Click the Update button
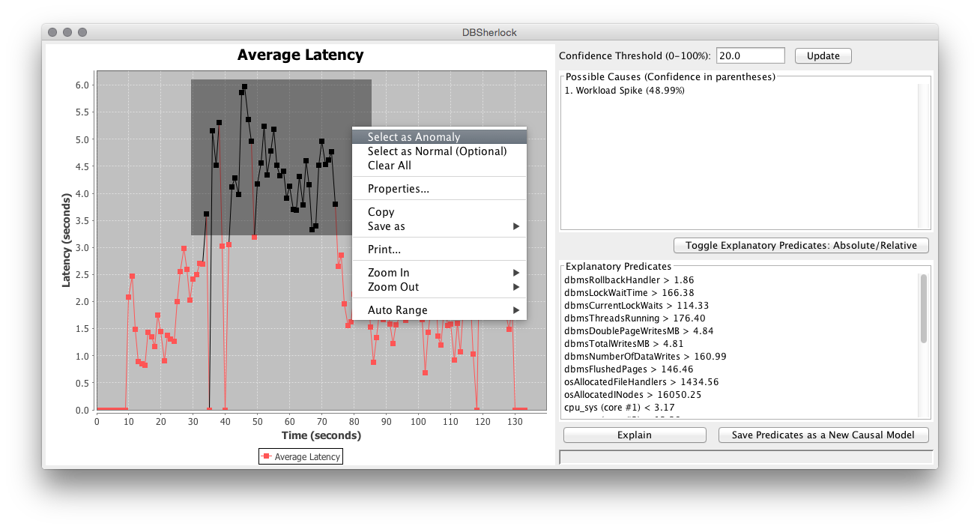 (x=823, y=56)
